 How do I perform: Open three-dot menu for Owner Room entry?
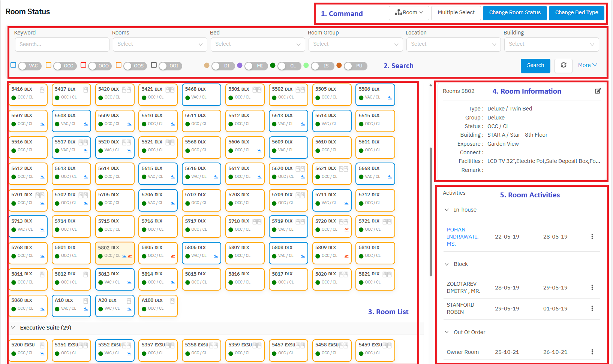pyautogui.click(x=592, y=352)
